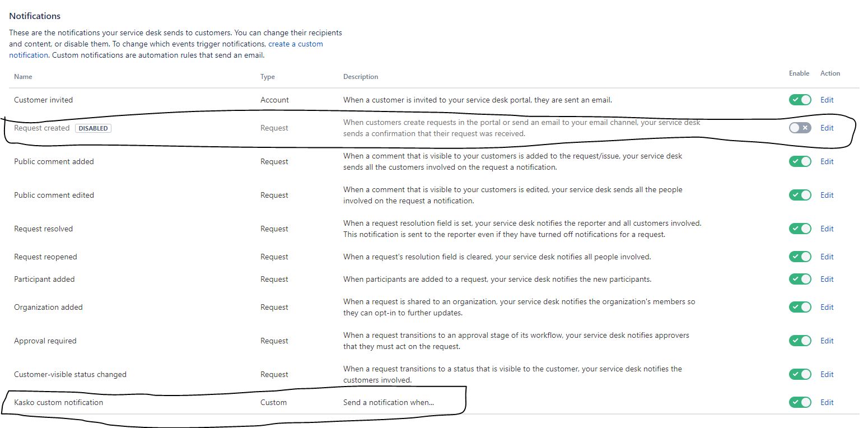868x428 pixels.
Task: Edit the Customer invited notification
Action: click(827, 100)
